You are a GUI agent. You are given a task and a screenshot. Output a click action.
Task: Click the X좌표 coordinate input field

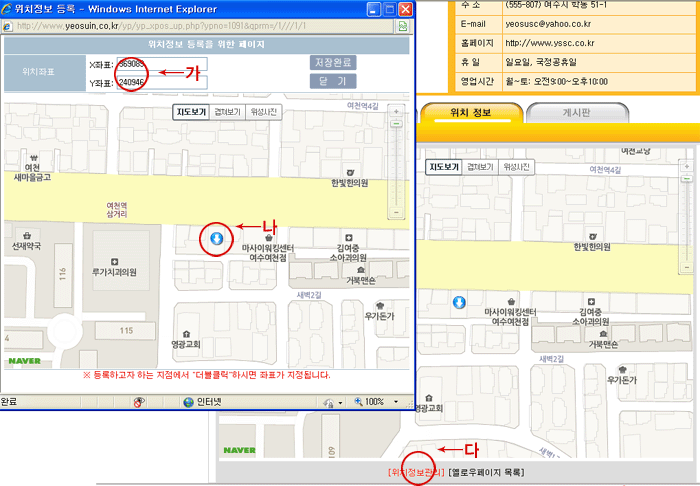(x=162, y=64)
